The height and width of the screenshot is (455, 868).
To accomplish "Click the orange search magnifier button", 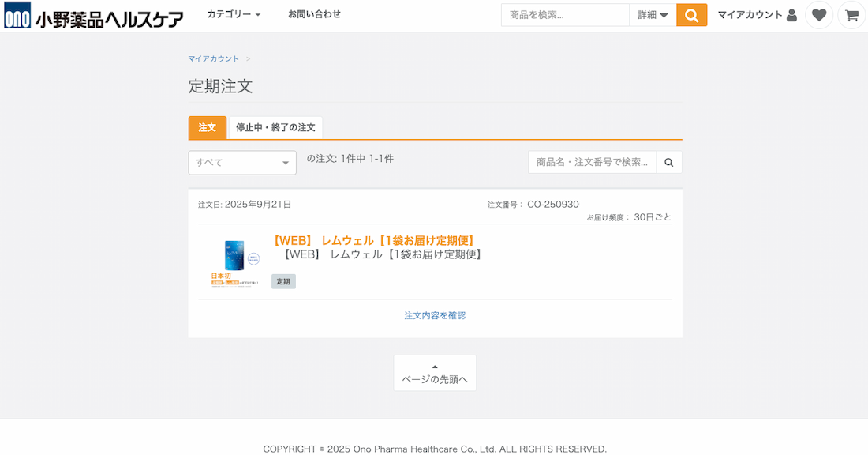I will click(691, 15).
